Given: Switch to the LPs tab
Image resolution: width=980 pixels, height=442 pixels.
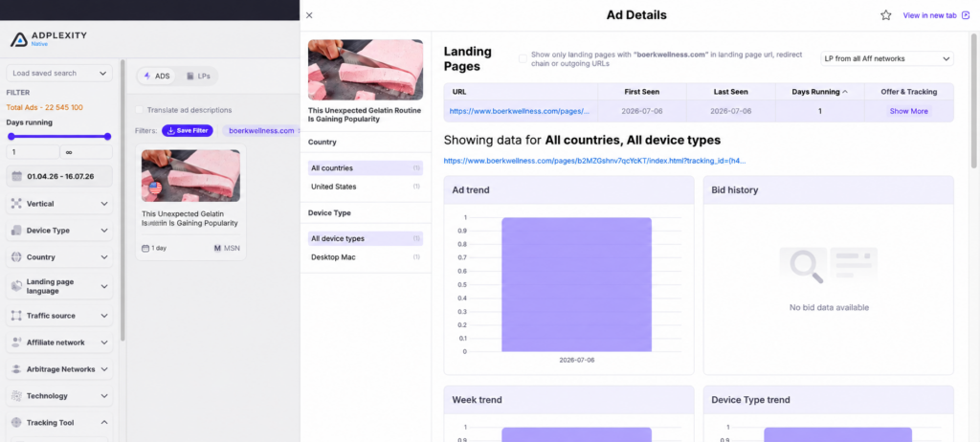Looking at the screenshot, I should coord(198,77).
